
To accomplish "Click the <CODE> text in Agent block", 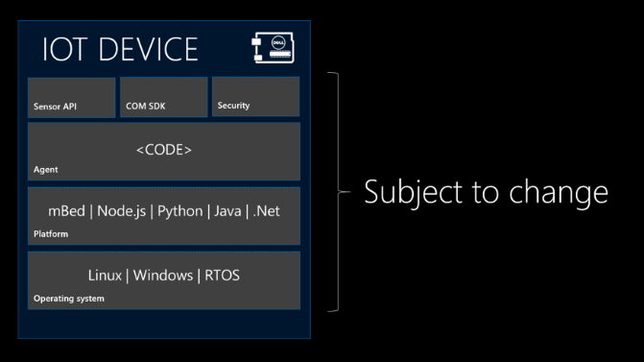I will pos(164,150).
